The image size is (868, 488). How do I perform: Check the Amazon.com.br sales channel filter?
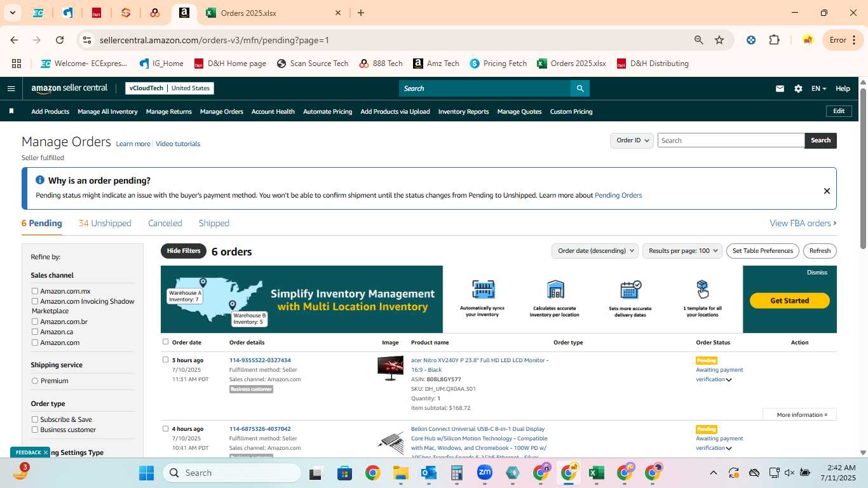coord(35,322)
